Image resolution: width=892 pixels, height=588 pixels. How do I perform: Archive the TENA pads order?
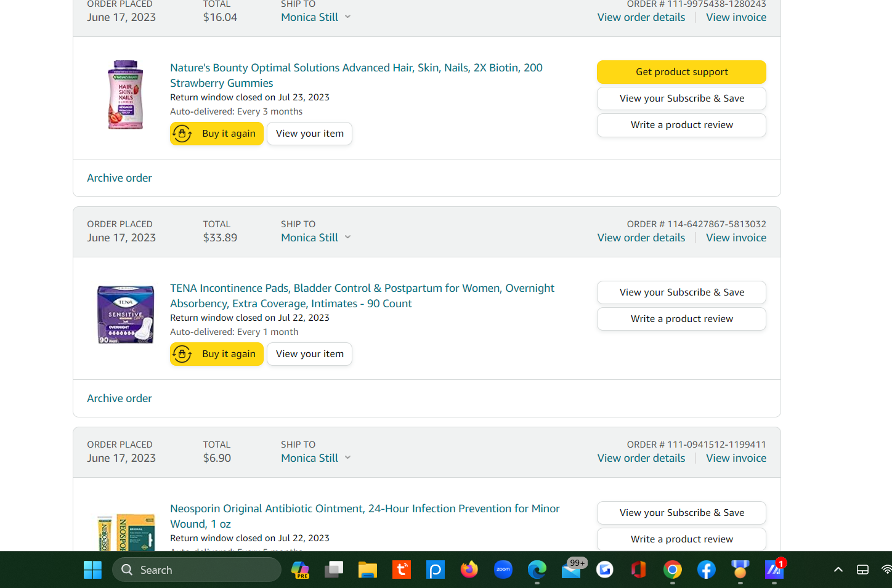coord(120,398)
